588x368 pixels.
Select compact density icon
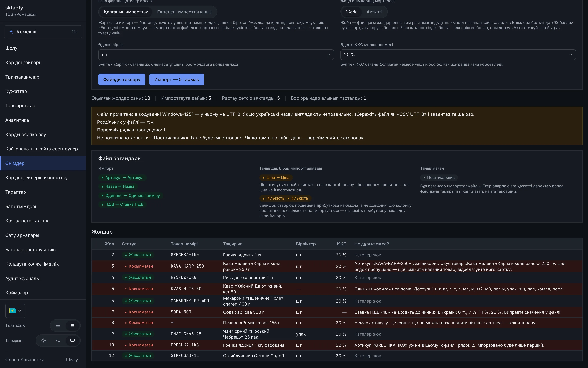pyautogui.click(x=72, y=325)
